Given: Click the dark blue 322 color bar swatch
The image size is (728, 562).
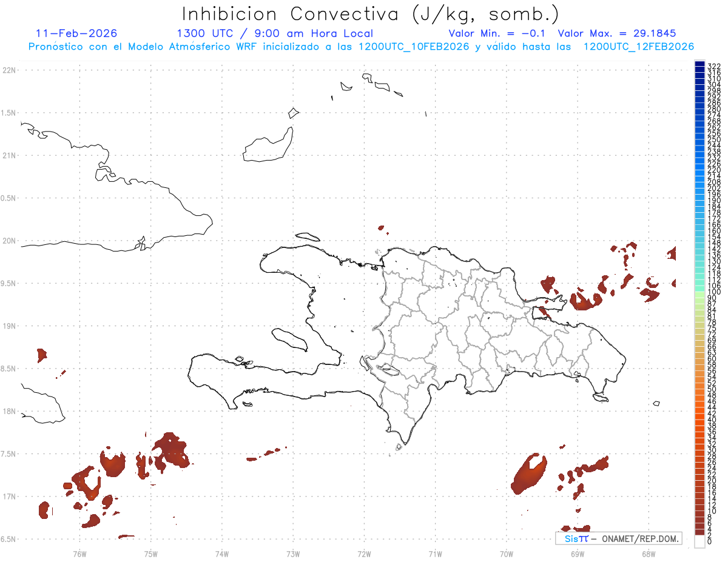Looking at the screenshot, I should click(699, 63).
